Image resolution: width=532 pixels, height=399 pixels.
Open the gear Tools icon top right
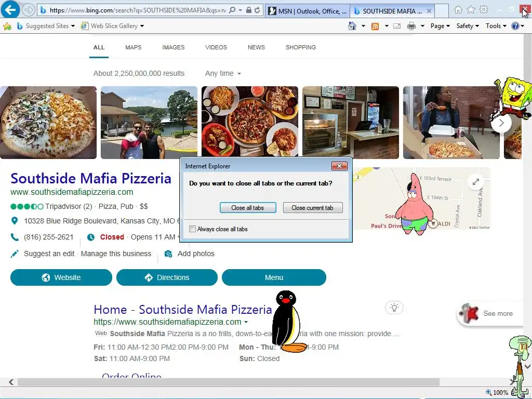484,10
